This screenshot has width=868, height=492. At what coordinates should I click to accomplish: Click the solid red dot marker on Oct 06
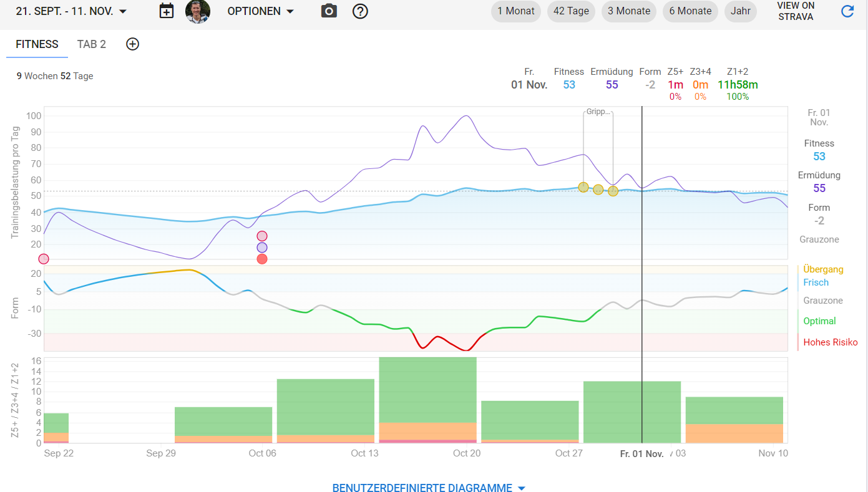click(262, 259)
